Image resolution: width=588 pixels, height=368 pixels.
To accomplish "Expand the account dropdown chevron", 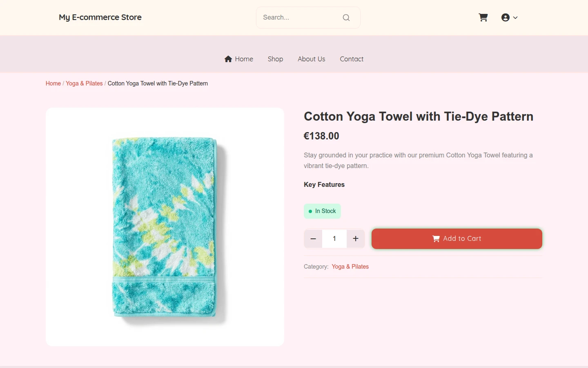I will [515, 18].
